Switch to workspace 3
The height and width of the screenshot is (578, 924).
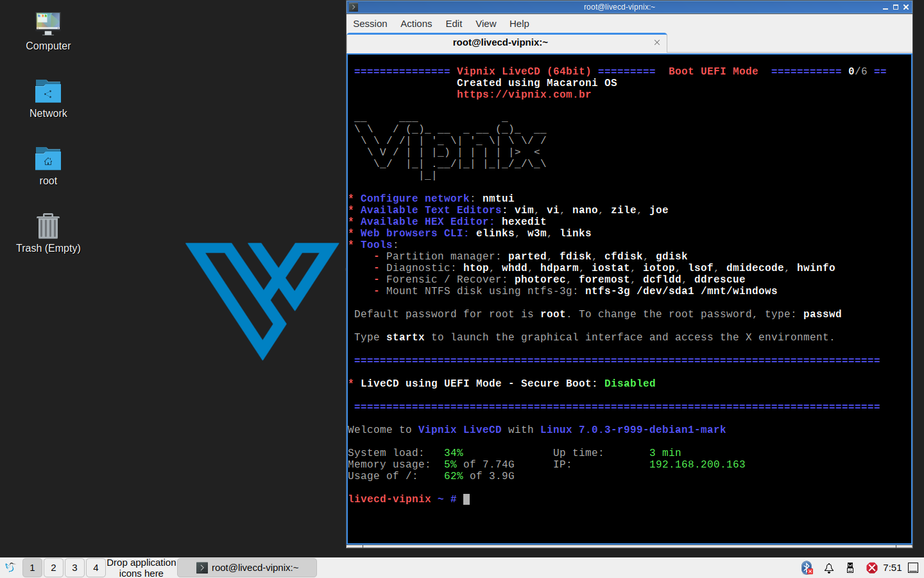point(74,568)
